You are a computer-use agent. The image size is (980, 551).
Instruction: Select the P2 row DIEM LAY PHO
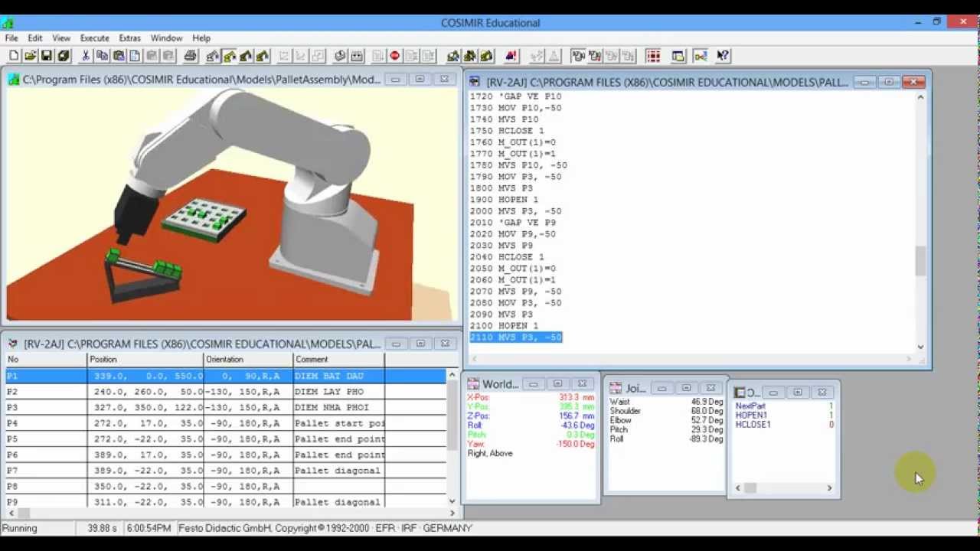tap(226, 391)
